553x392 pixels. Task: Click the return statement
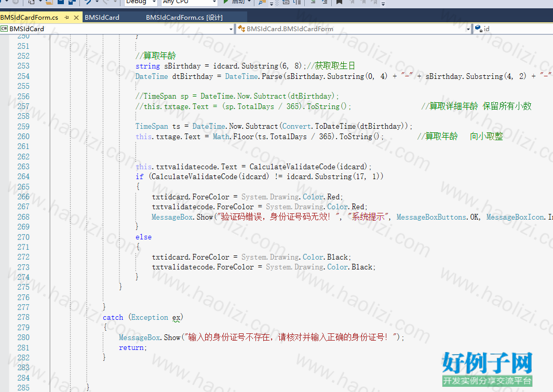132,348
